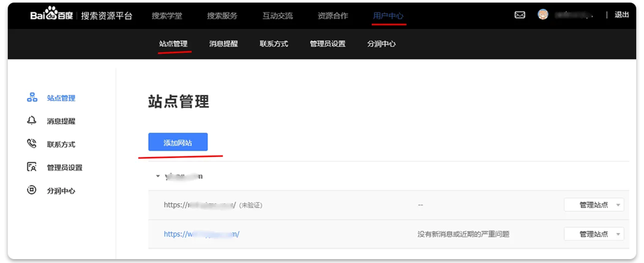Click the 添加网站 button
This screenshot has height=263, width=644.
pyautogui.click(x=178, y=142)
